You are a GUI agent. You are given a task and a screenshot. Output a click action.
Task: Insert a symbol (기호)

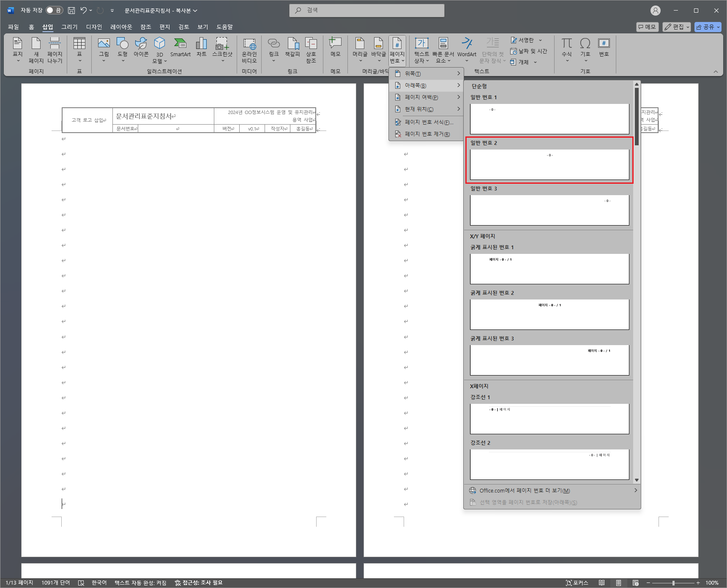pos(585,50)
